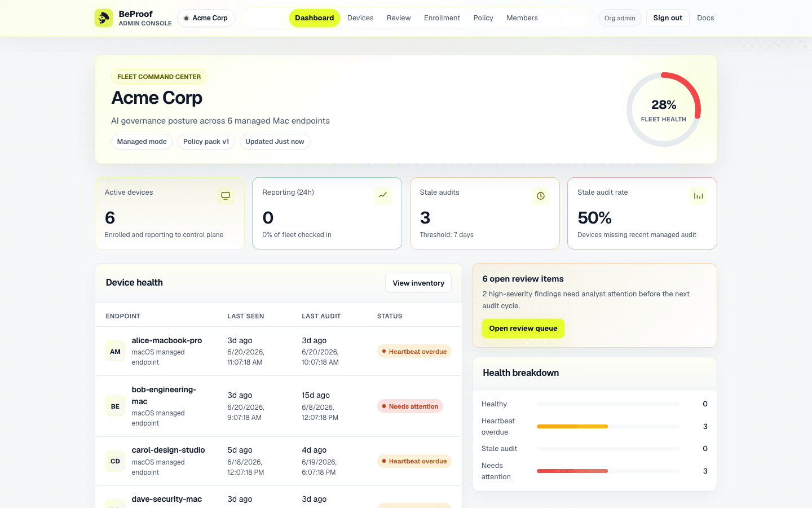Screen dimensions: 812x508
Task: Click carol-design-studio Heartbeat overdue status badge
Action: [x=414, y=461]
